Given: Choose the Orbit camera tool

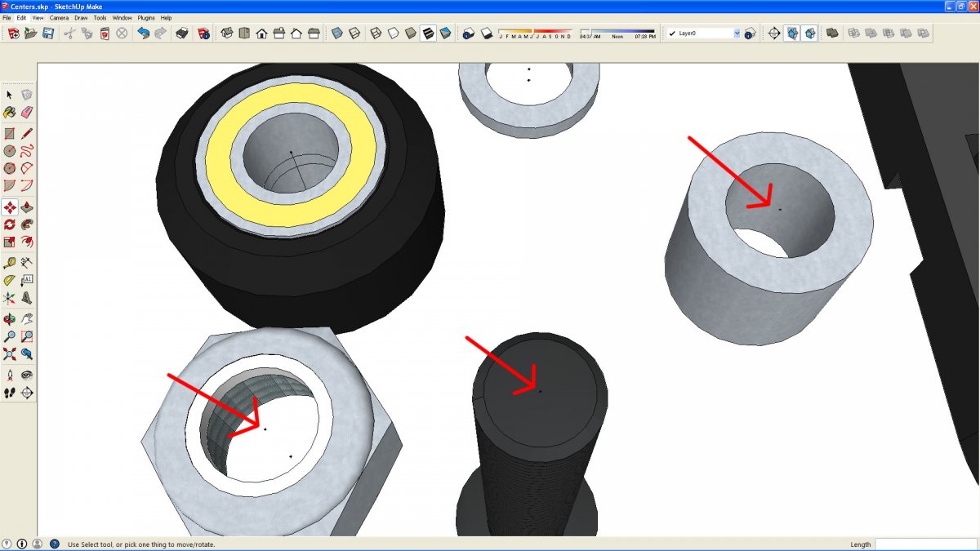Looking at the screenshot, I should click(x=10, y=318).
